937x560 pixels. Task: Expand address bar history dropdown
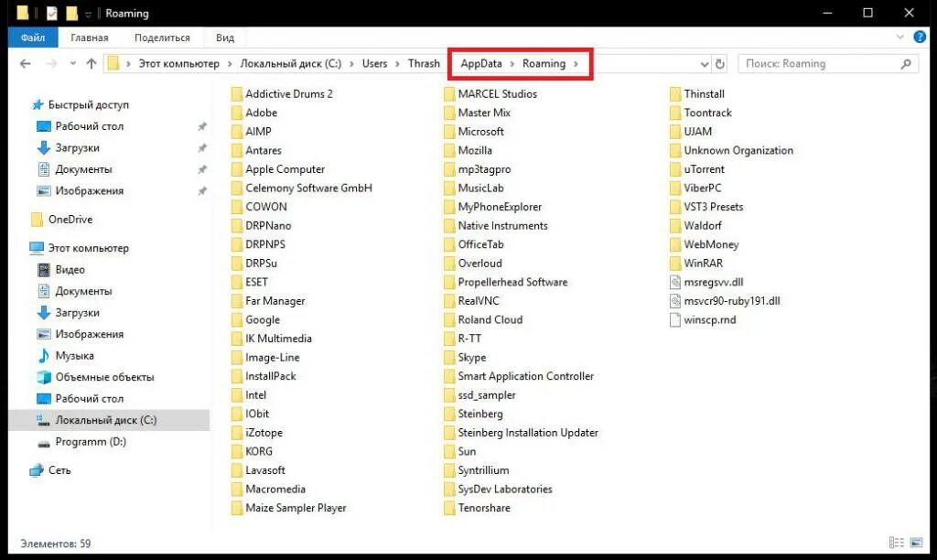point(705,64)
